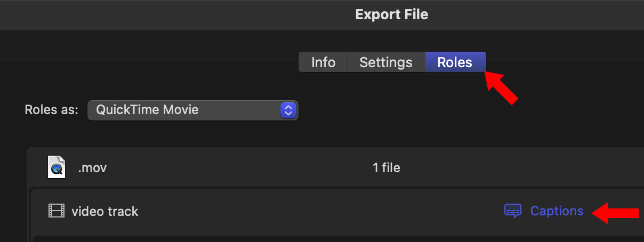Viewport: 644px width, 242px height.
Task: Open the Captions link on video track
Action: click(x=557, y=211)
